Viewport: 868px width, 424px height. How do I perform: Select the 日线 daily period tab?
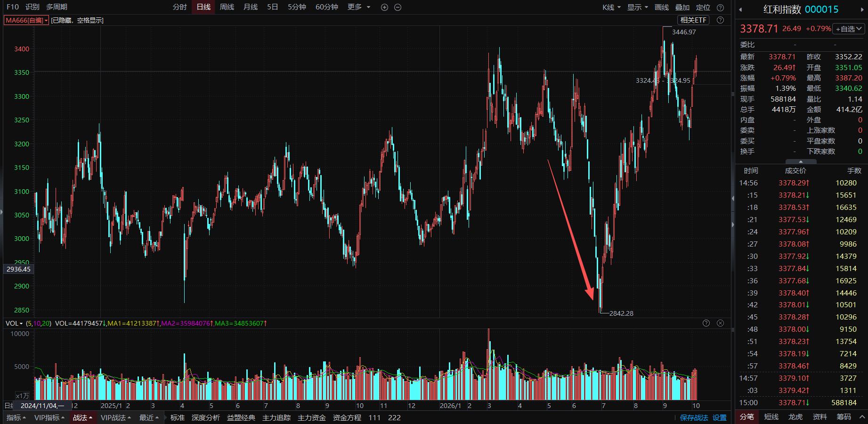tap(203, 7)
